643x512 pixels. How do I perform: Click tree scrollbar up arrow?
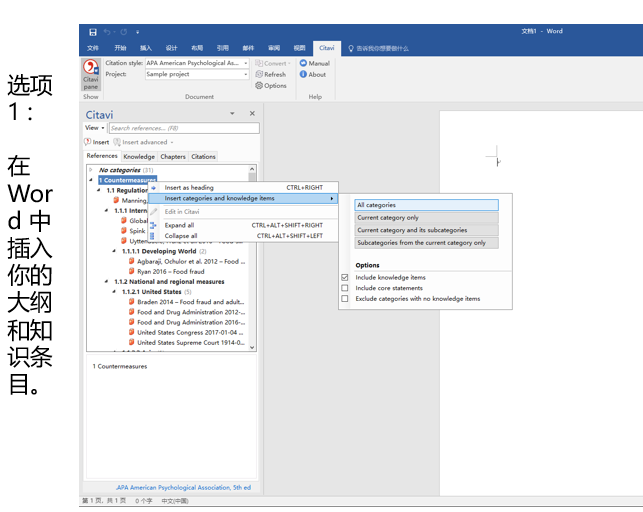[252, 169]
